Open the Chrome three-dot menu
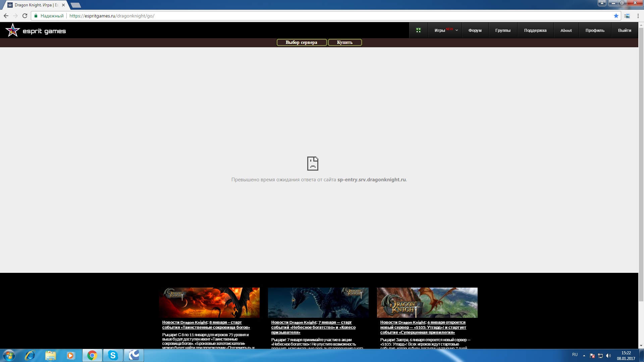The height and width of the screenshot is (362, 644). 638,16
